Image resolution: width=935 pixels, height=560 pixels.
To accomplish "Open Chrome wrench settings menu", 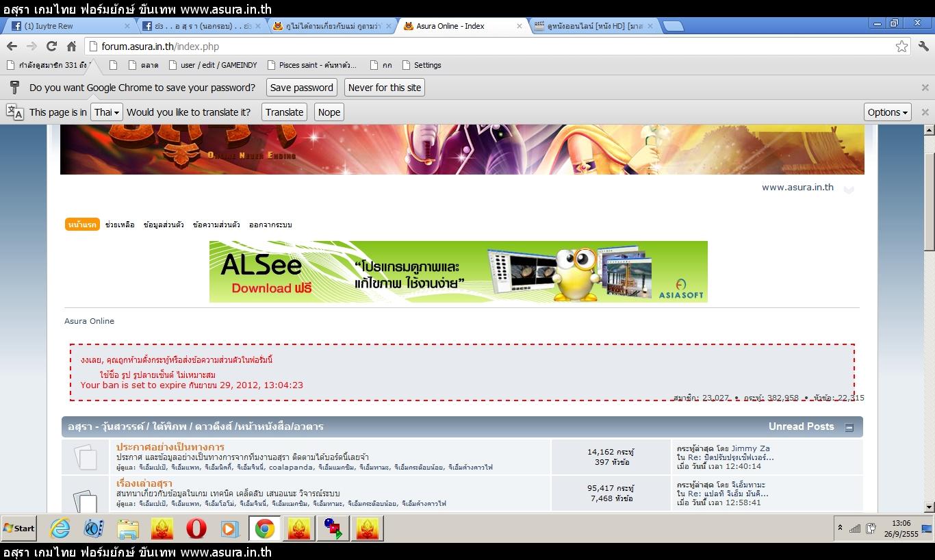I will 923,47.
